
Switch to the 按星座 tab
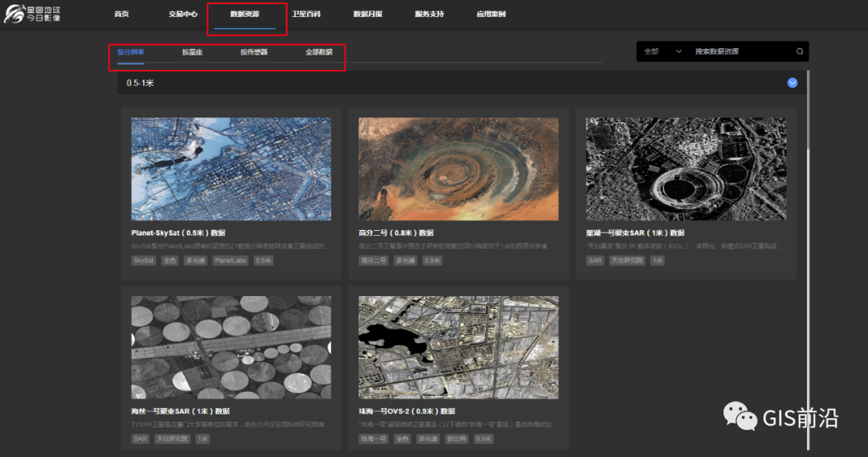tap(192, 52)
